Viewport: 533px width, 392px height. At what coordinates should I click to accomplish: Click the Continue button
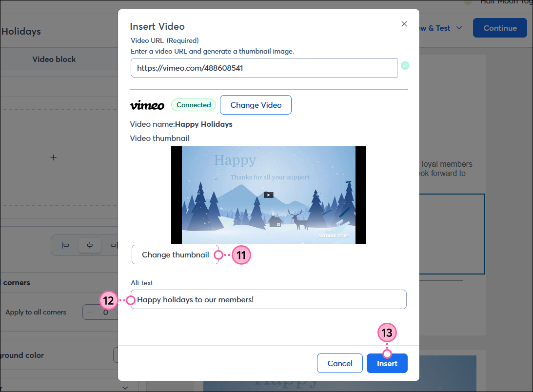click(x=500, y=28)
